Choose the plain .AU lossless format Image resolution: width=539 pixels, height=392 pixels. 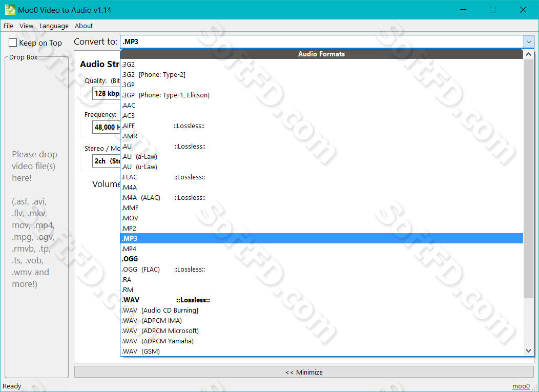(322, 147)
